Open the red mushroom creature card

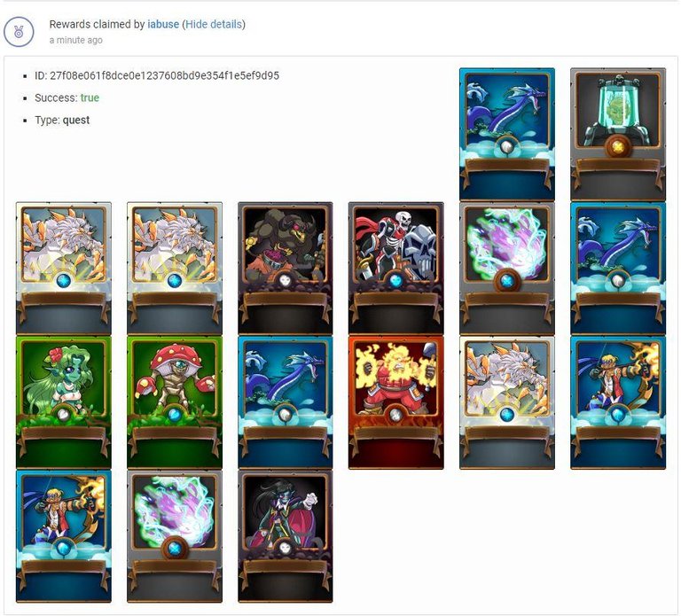point(175,402)
